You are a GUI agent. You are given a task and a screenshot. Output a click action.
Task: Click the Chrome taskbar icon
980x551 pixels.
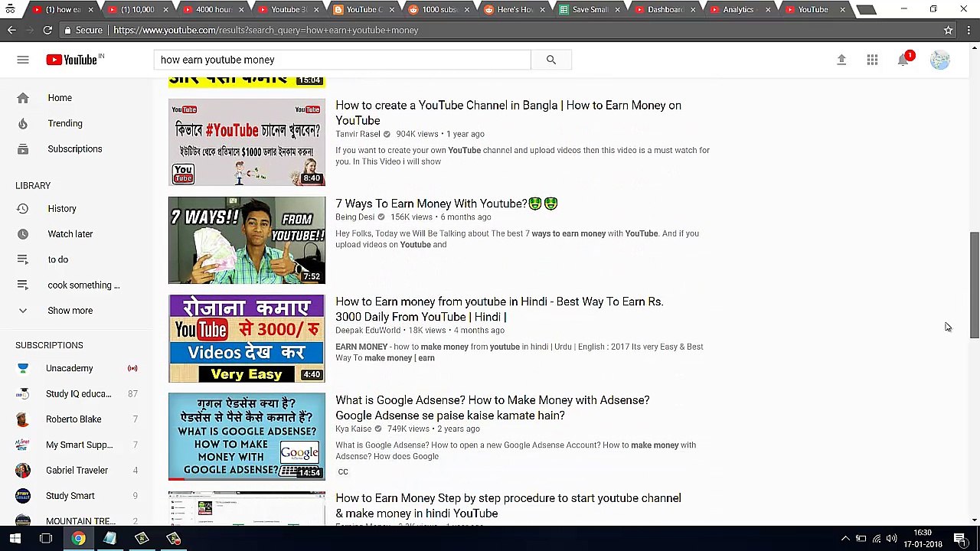click(78, 539)
